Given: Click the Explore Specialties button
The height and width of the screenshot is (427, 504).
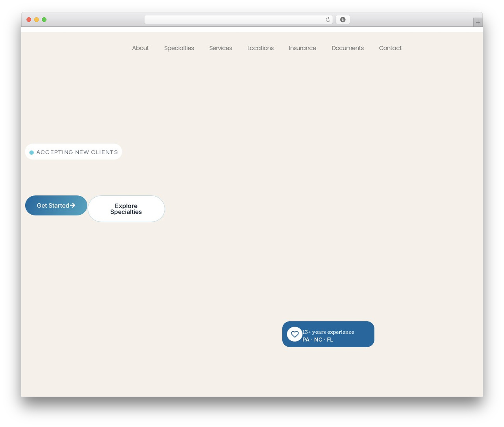Looking at the screenshot, I should [x=126, y=209].
